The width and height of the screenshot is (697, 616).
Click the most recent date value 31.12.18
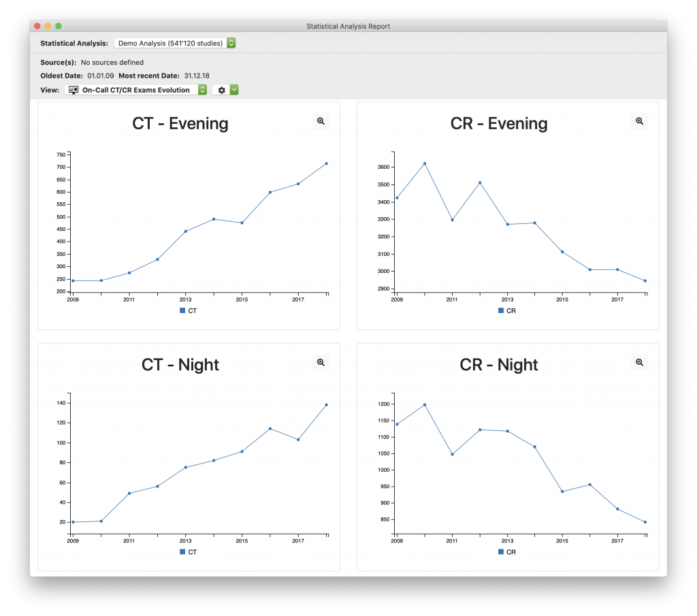pyautogui.click(x=197, y=76)
